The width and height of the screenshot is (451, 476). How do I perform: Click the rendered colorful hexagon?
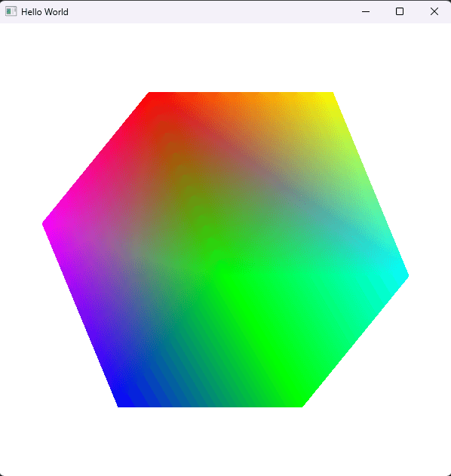(x=226, y=250)
